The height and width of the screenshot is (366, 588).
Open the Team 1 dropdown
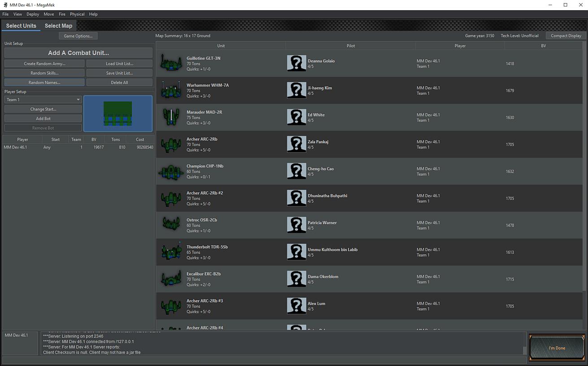[x=43, y=100]
